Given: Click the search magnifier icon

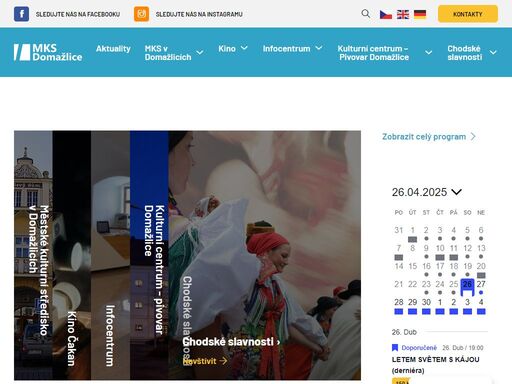Looking at the screenshot, I should (x=366, y=14).
